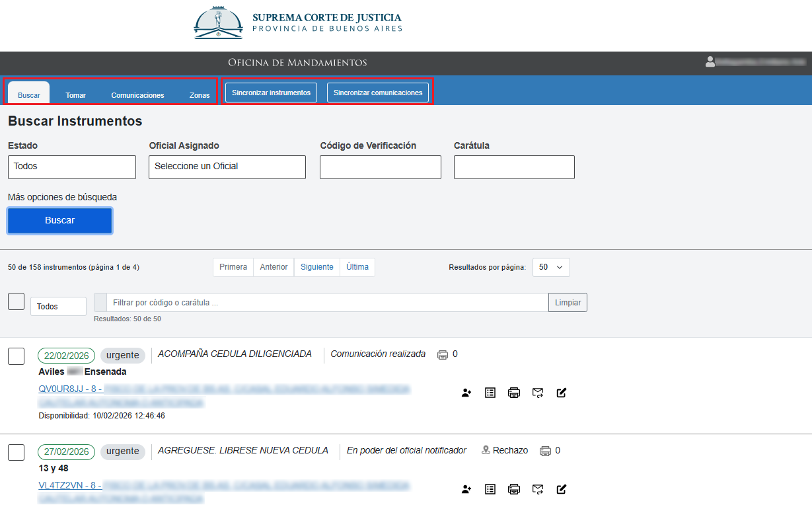Click the Carátula search field
This screenshot has width=812, height=507.
(513, 167)
